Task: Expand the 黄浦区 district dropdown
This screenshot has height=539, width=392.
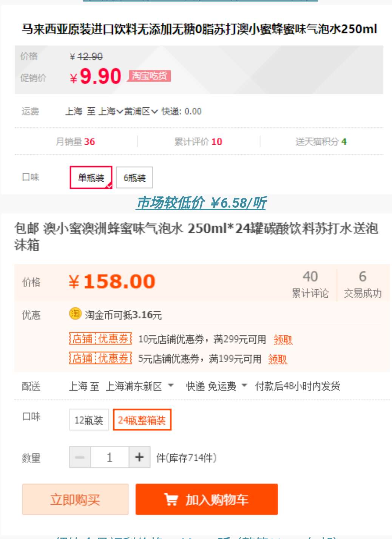Action: point(141,111)
